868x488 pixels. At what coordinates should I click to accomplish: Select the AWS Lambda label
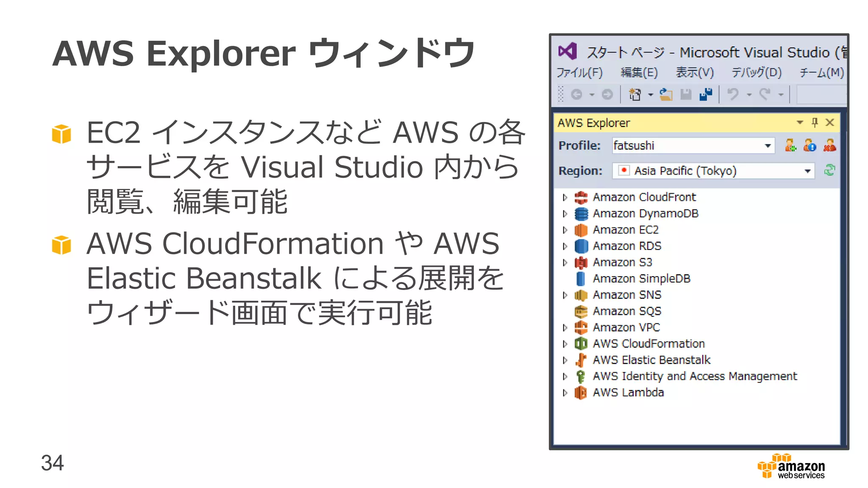[x=628, y=392]
